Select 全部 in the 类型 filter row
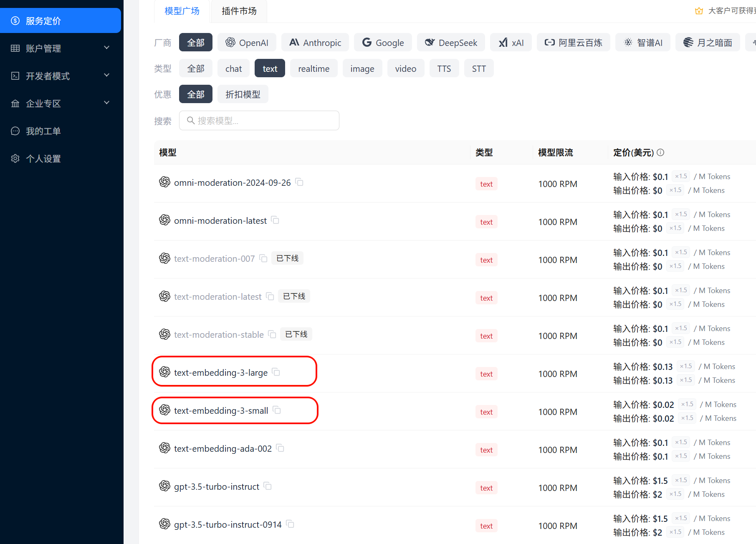 click(x=196, y=68)
